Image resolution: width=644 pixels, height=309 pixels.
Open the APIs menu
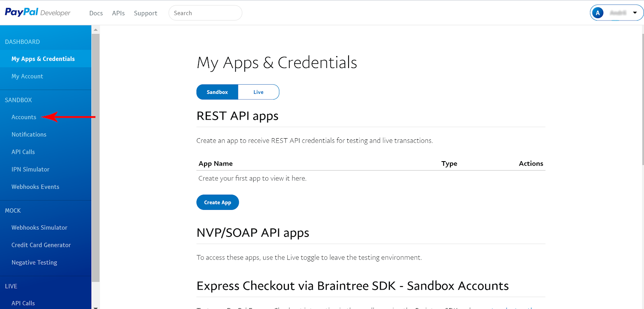118,13
